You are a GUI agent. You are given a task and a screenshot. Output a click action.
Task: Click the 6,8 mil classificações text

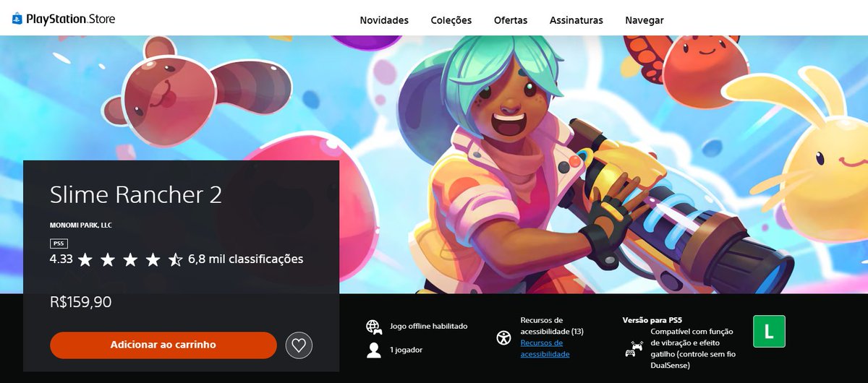pyautogui.click(x=245, y=259)
